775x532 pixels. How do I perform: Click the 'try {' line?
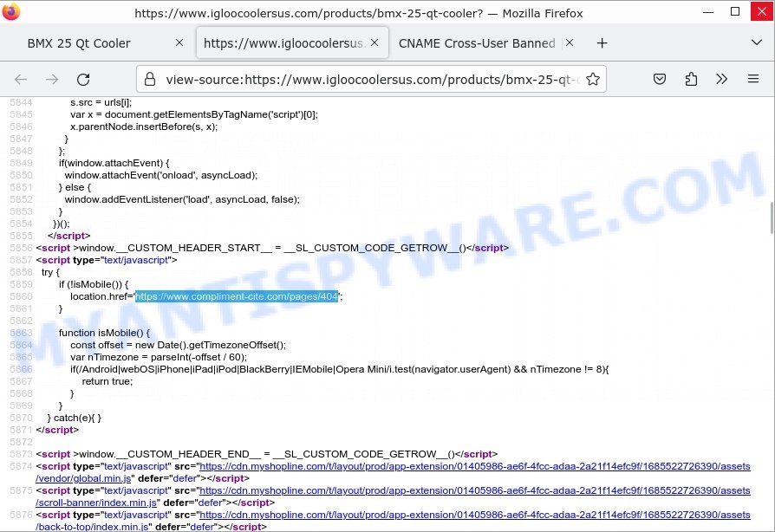[x=50, y=272]
